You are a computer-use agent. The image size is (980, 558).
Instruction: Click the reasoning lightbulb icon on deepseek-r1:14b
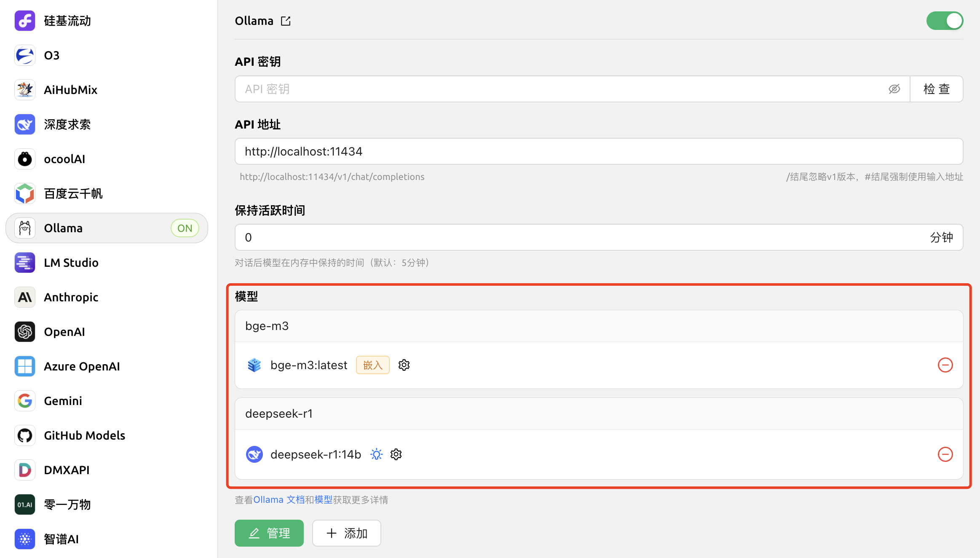click(376, 454)
